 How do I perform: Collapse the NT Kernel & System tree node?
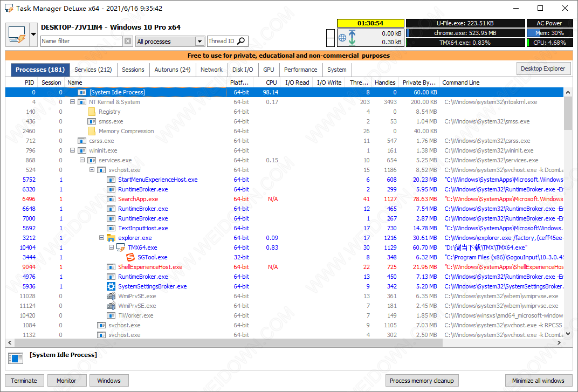click(x=72, y=102)
